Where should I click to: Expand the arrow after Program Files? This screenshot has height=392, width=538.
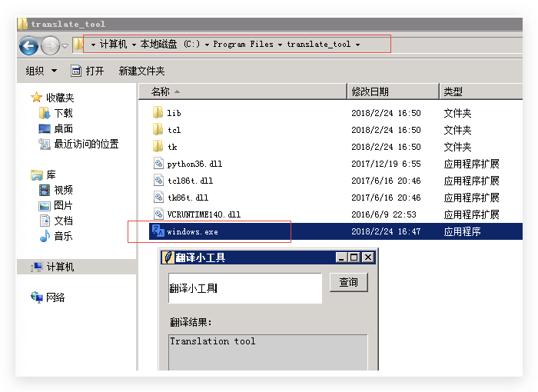coord(280,45)
